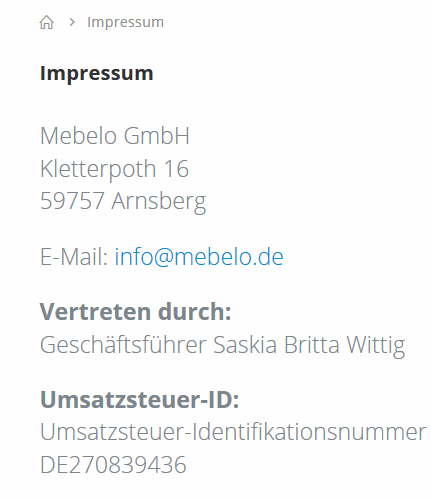Click the breadcrumb chevron separator
The image size is (431, 501).
[x=72, y=22]
